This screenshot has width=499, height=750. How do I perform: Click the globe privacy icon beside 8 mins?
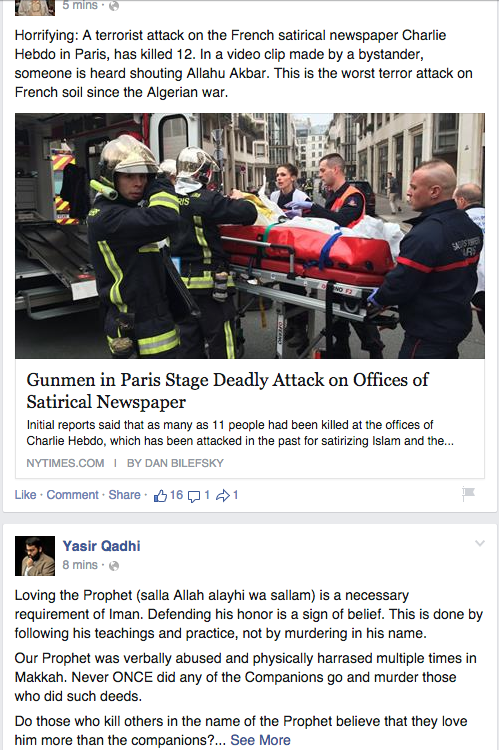click(x=114, y=566)
